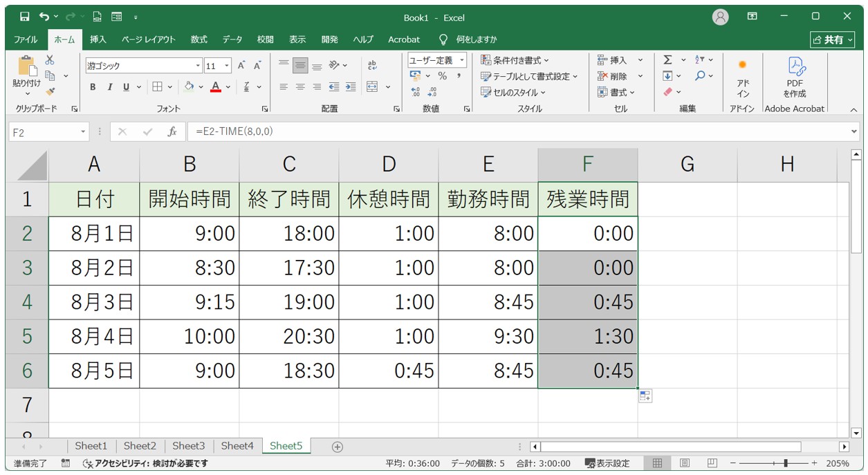Apply comma style
Screen dimensions: 868x475
[459, 76]
